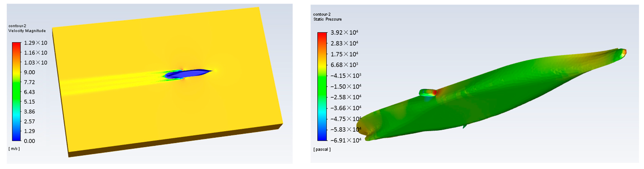Click the red-tipped nose of the pressure hull
This screenshot has height=169, width=644.
(624, 52)
